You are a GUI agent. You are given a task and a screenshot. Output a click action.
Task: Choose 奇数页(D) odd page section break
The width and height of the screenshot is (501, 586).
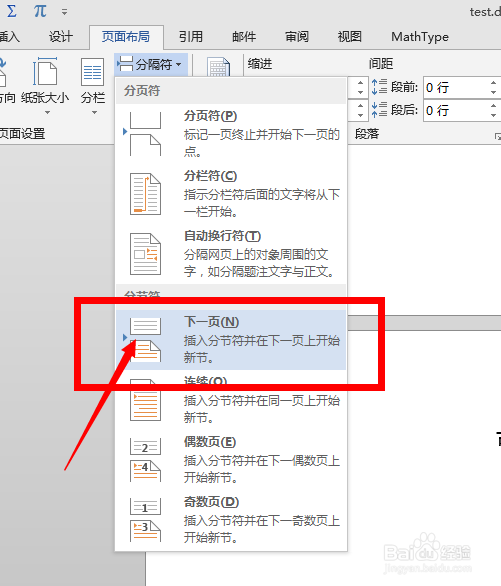(x=231, y=520)
